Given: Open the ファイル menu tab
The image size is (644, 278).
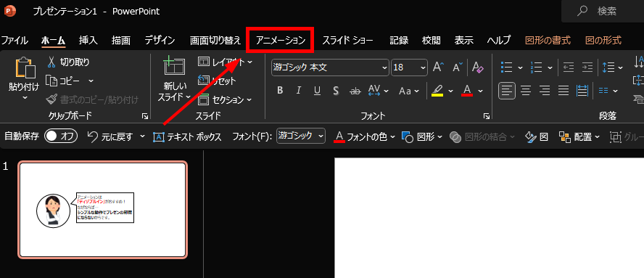Looking at the screenshot, I should coord(15,41).
